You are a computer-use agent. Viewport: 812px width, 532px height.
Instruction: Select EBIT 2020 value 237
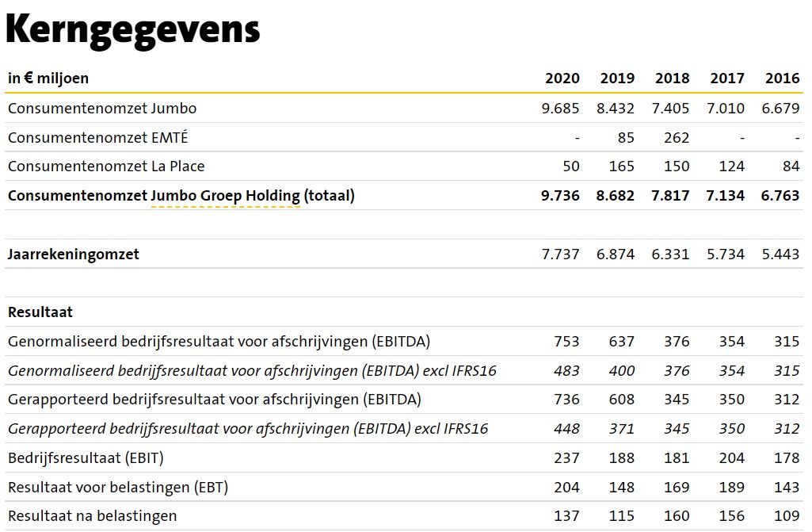tap(566, 458)
